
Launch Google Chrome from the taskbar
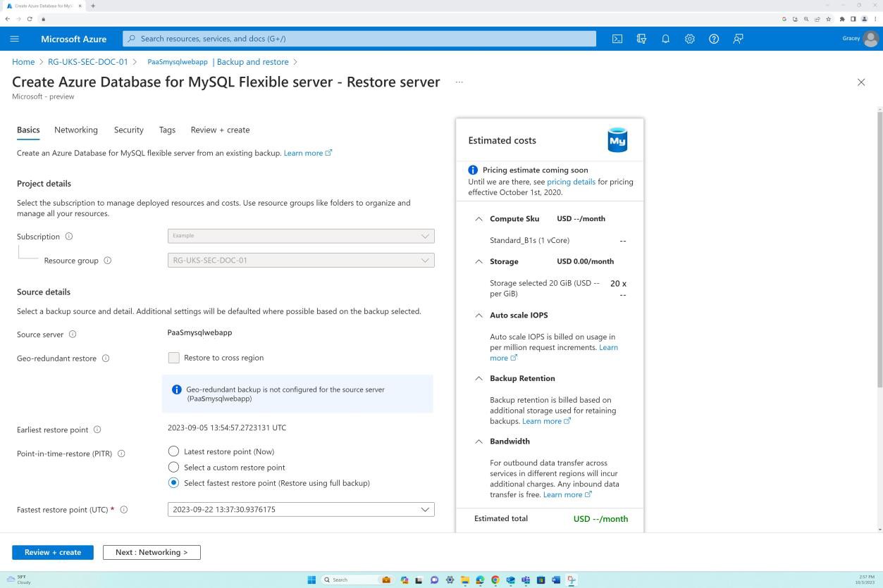point(494,580)
